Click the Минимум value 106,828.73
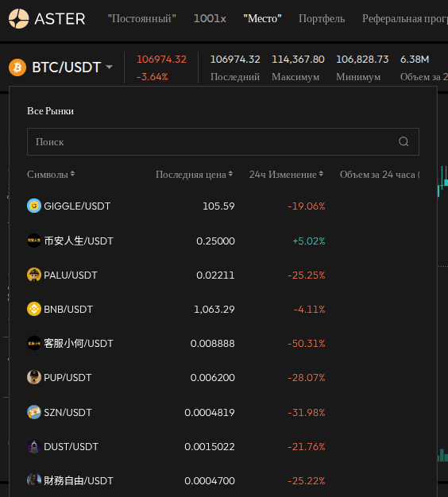The width and height of the screenshot is (448, 497). 362,60
